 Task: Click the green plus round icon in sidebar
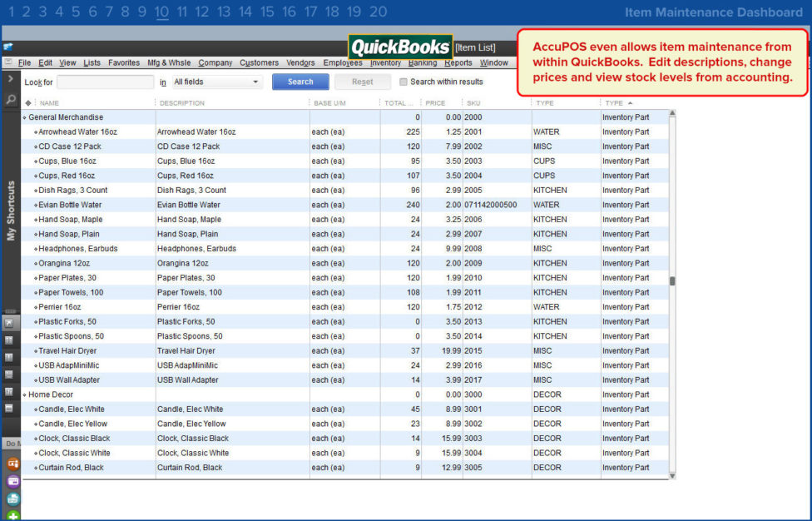13,516
